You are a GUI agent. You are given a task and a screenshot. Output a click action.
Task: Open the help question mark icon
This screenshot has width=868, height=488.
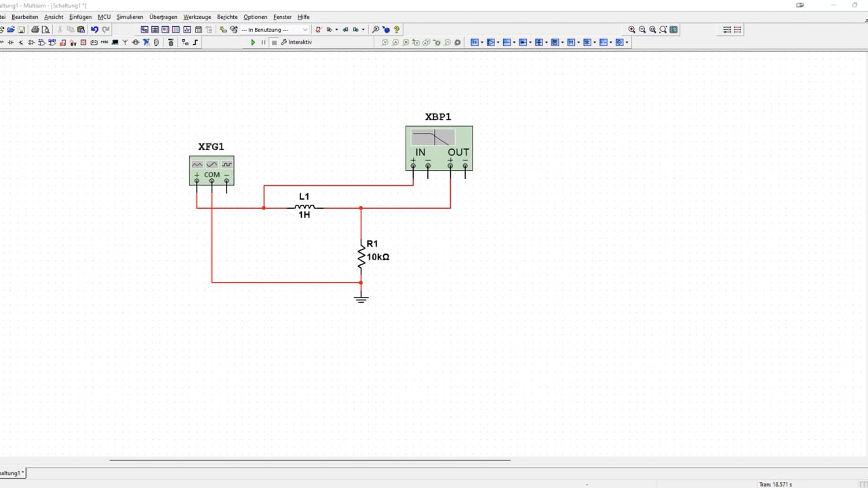[397, 30]
